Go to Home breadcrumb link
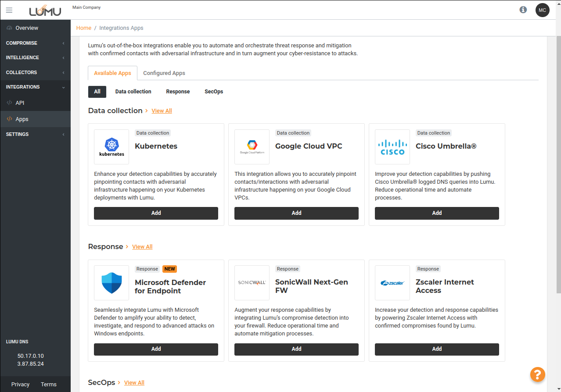The image size is (561, 392). (84, 28)
